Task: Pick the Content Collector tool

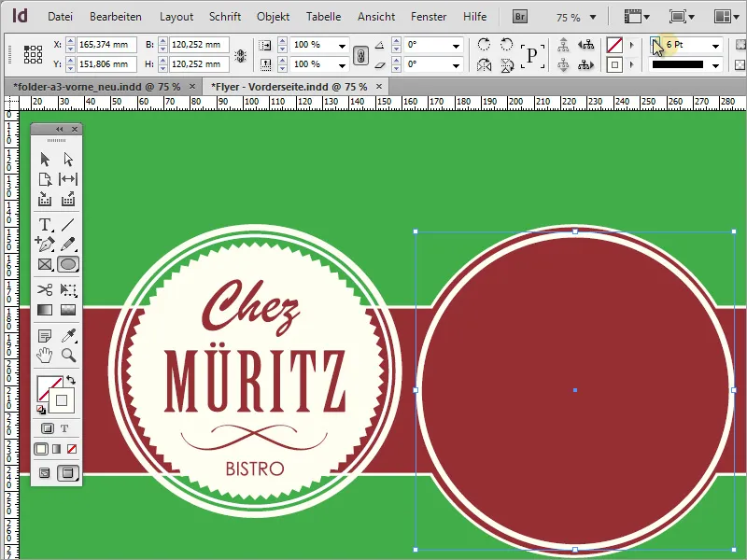Action: pos(45,199)
